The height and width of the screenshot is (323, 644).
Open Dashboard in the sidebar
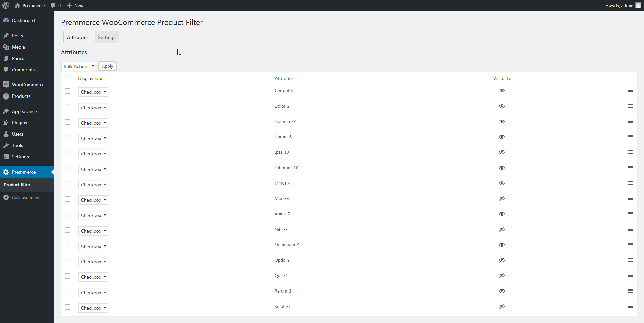click(x=27, y=20)
